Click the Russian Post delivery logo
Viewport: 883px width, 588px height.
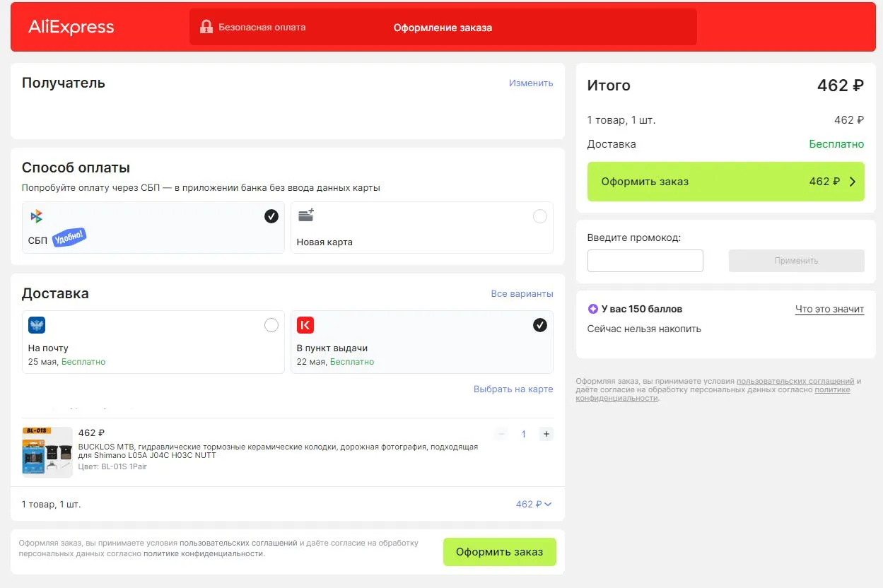37,325
